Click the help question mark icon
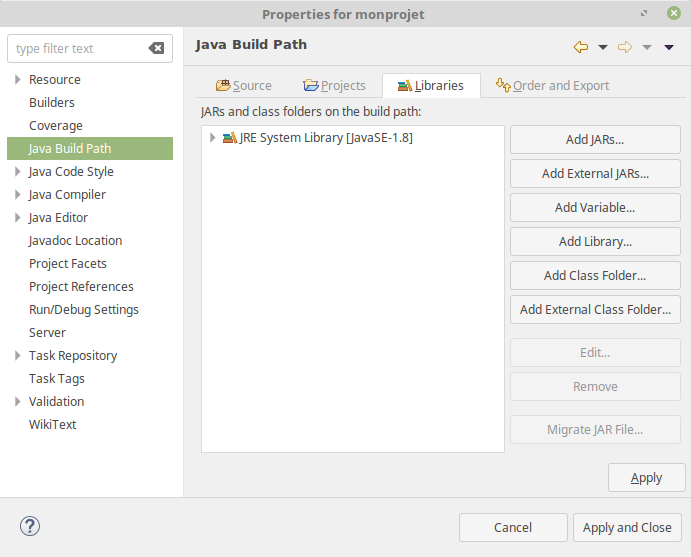The width and height of the screenshot is (691, 557). click(x=30, y=526)
